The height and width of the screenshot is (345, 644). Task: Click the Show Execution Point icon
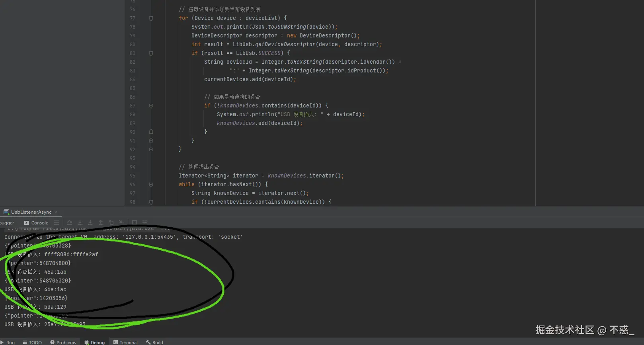tap(57, 222)
